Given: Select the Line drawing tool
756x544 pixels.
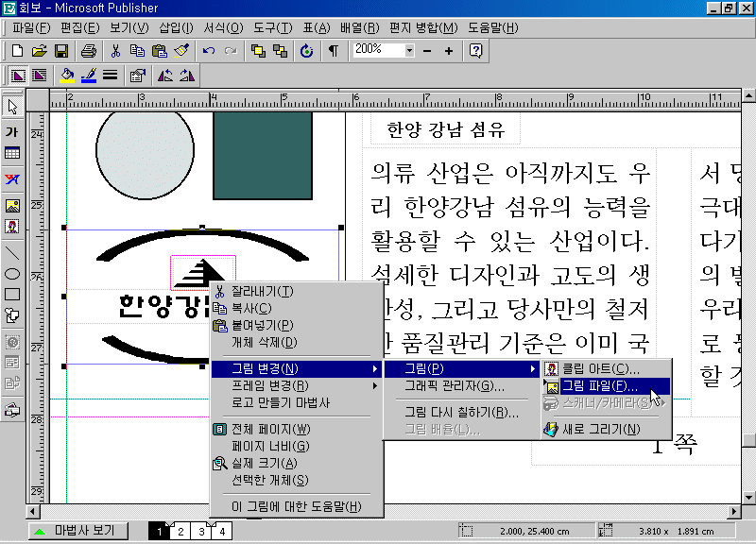Looking at the screenshot, I should pos(12,252).
